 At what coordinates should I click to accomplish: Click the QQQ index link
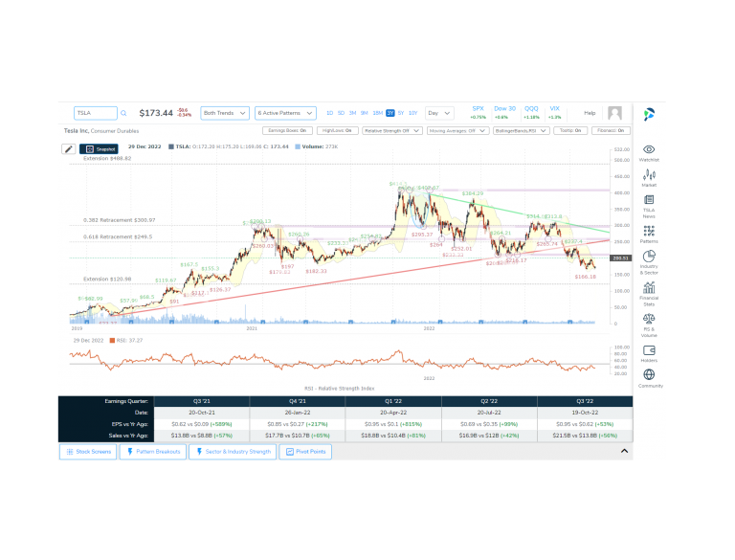(x=531, y=109)
